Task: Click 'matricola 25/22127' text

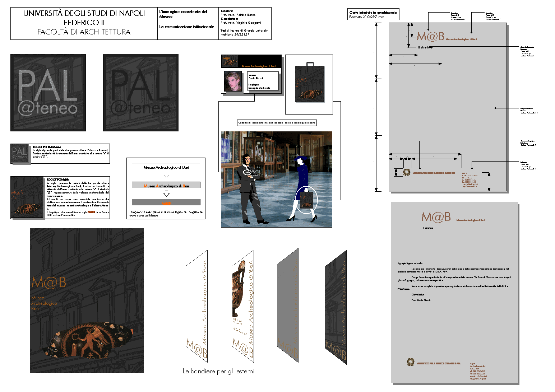Action: point(235,34)
